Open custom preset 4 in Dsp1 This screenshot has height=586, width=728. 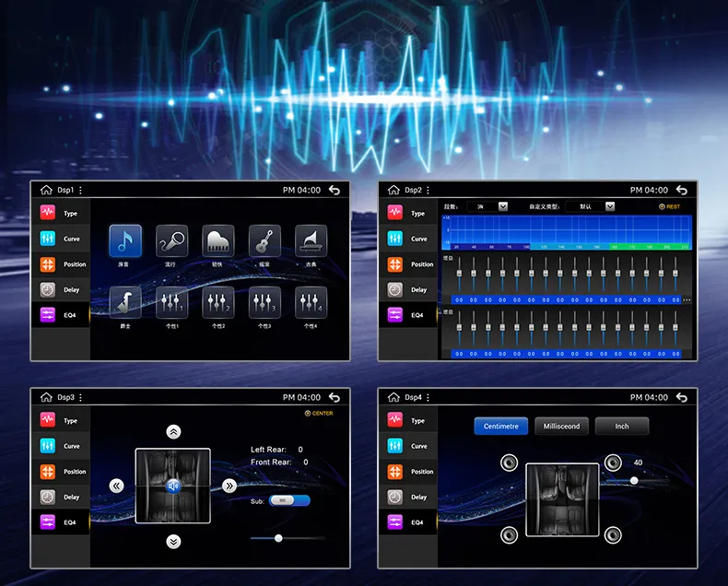[x=311, y=303]
